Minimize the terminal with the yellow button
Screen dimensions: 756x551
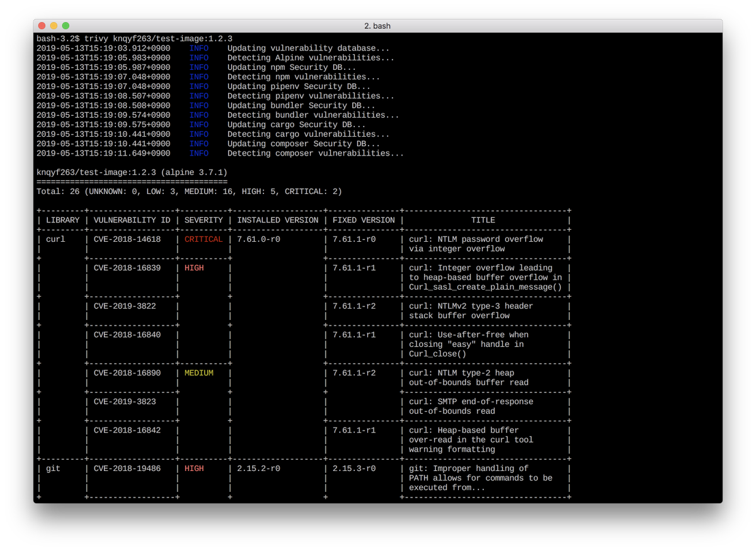coord(54,26)
